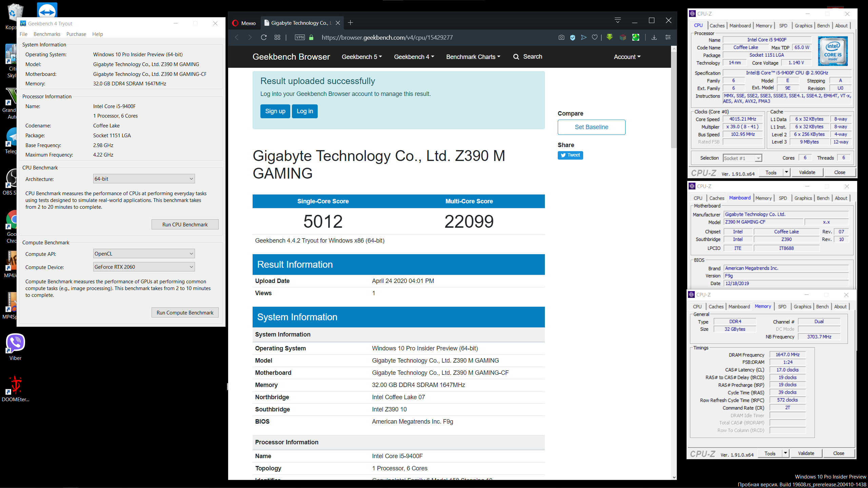The height and width of the screenshot is (488, 868).
Task: Click Tools button in bottom CPU-Z window
Action: pyautogui.click(x=770, y=453)
